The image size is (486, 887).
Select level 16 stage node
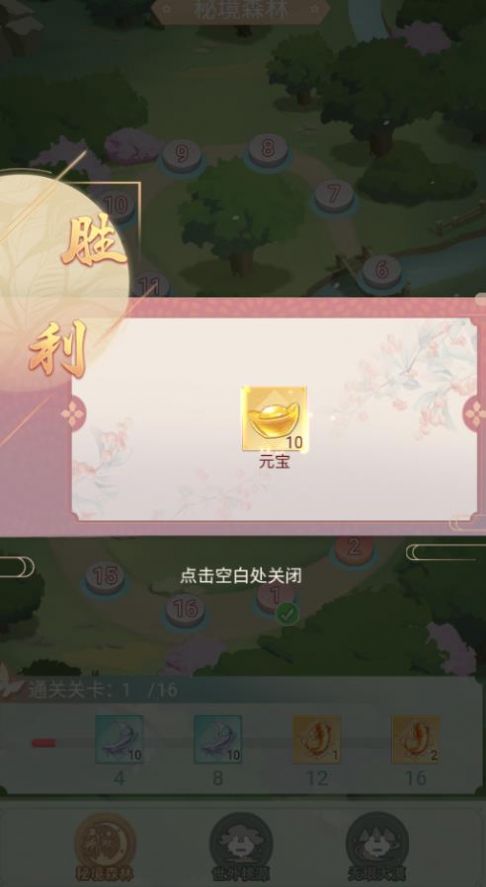pos(185,610)
